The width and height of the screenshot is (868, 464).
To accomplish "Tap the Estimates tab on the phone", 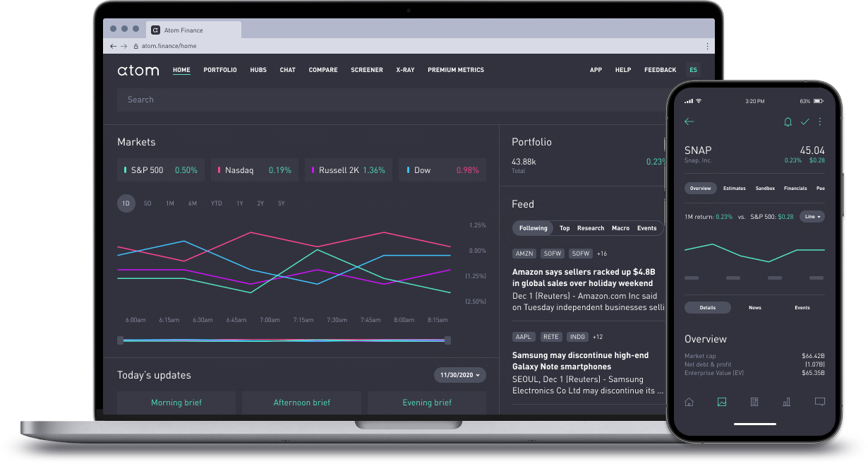I will pyautogui.click(x=735, y=189).
